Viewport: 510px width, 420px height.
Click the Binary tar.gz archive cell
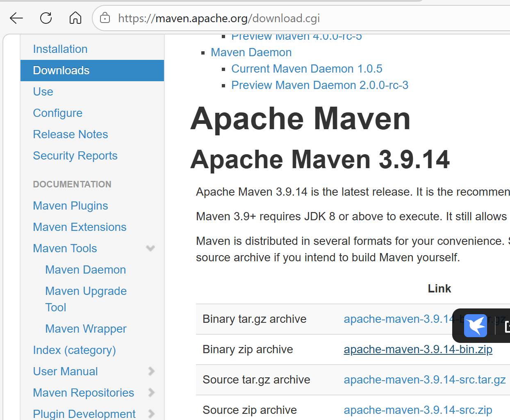[x=255, y=319]
